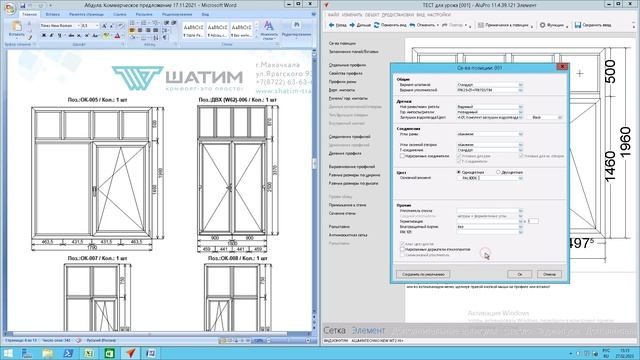Viewport: 640px width, 360px height.
Task: Check Нарезанные держатели стеклопакетов checkbox
Action: (x=402, y=249)
